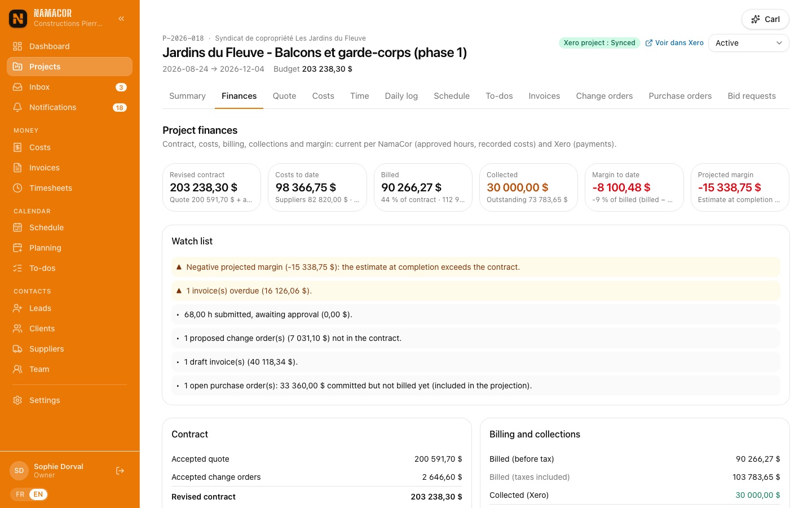Click the NamaCor logo icon
This screenshot has height=508, width=812.
pos(18,19)
